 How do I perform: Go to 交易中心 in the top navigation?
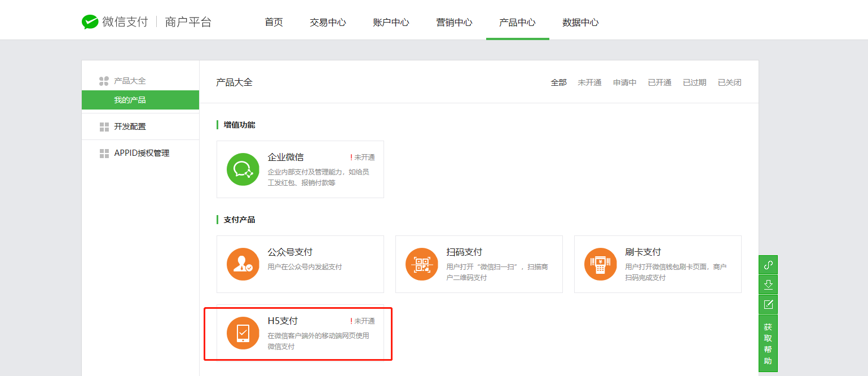coord(328,23)
